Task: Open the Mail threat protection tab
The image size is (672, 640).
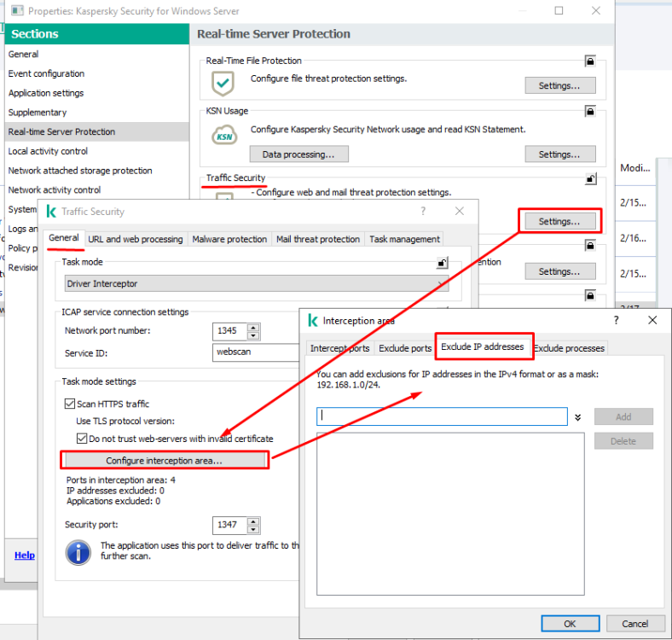Action: point(318,239)
